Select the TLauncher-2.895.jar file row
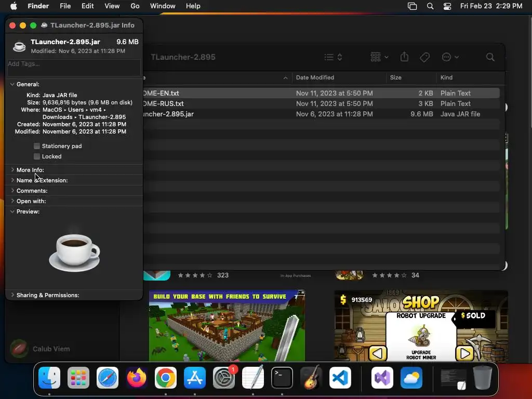 [x=321, y=114]
